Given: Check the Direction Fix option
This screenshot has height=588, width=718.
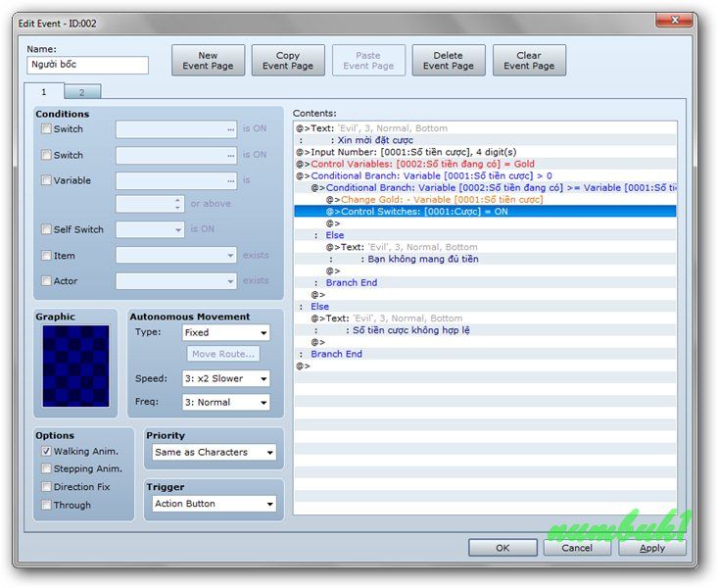Looking at the screenshot, I should pos(46,487).
